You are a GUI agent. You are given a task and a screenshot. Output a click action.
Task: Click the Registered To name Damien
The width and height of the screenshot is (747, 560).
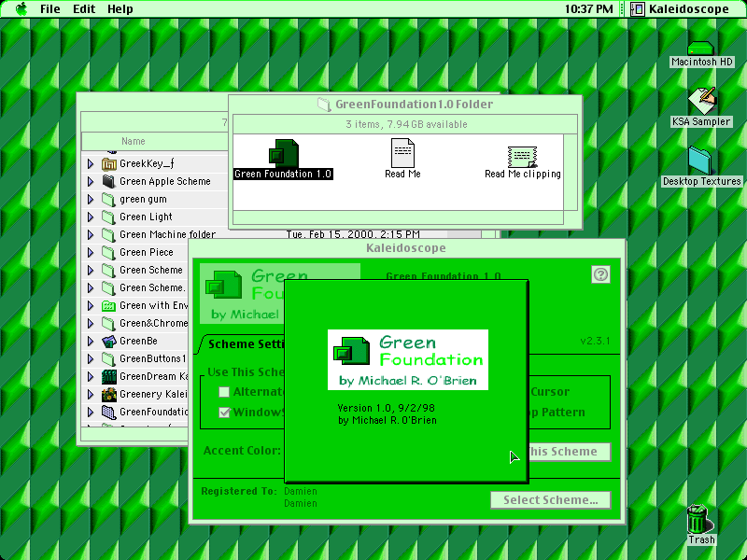[x=301, y=491]
